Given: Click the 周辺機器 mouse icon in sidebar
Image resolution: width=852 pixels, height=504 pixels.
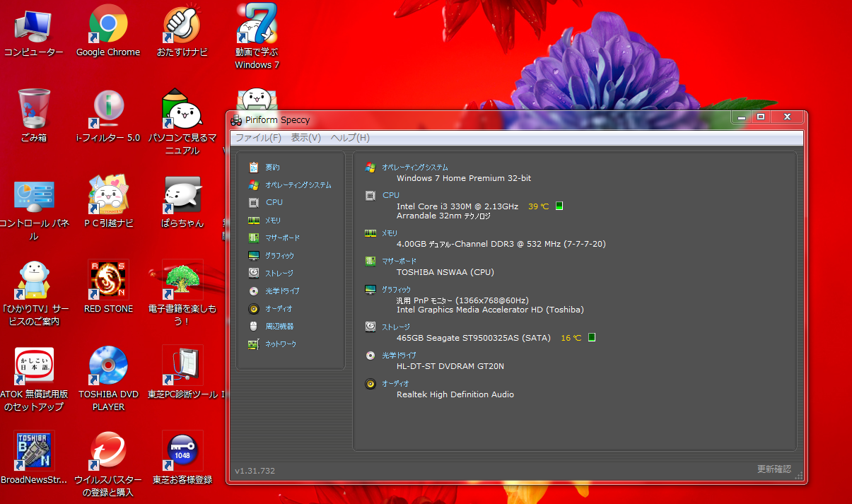Looking at the screenshot, I should 254,326.
